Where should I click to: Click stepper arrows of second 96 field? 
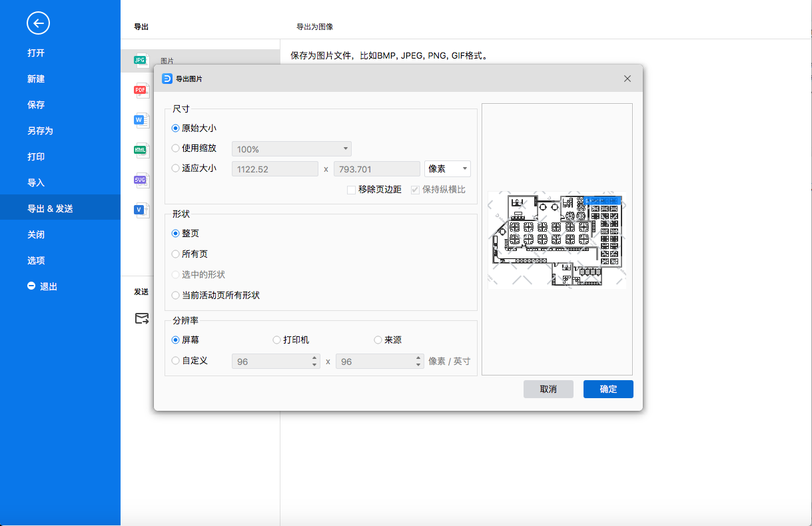pos(418,362)
